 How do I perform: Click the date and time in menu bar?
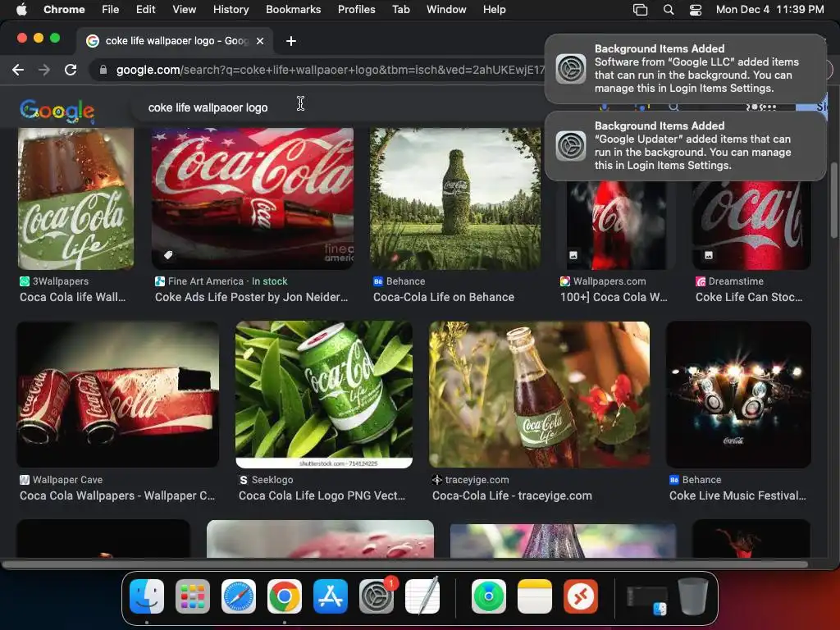tap(769, 9)
